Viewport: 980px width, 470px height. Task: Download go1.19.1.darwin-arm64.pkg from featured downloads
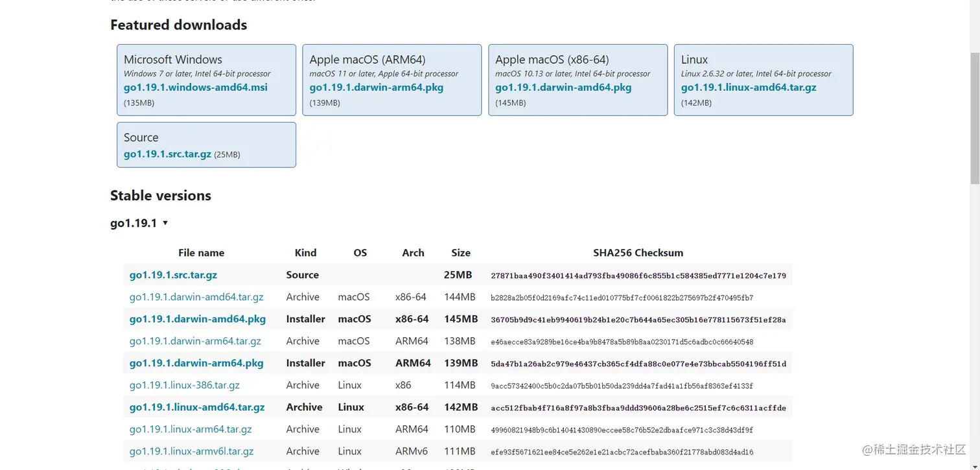pyautogui.click(x=377, y=88)
